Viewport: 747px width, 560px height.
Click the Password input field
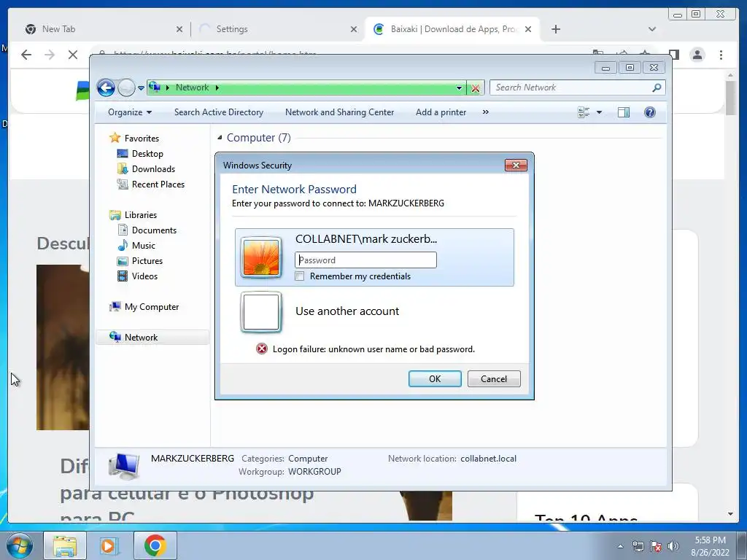365,260
